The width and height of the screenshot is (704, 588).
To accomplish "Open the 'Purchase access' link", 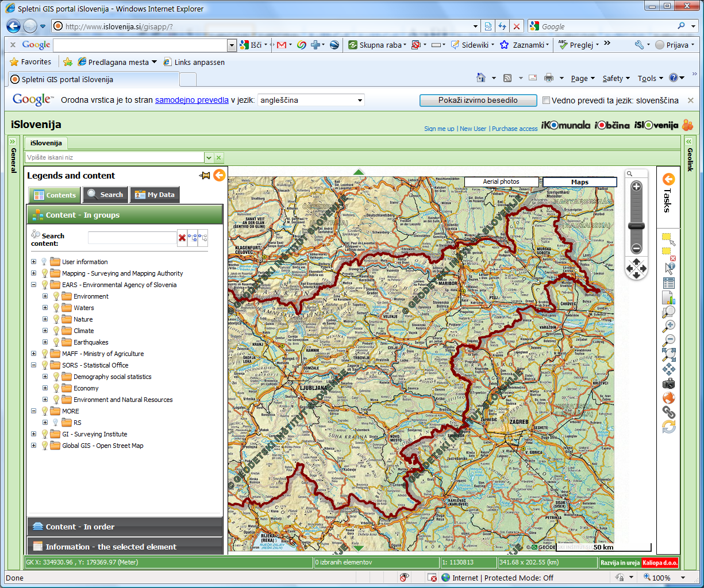I will (515, 129).
